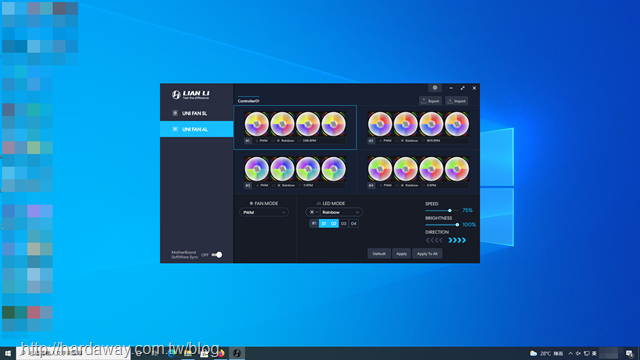Image resolution: width=640 pixels, height=360 pixels.
Task: Click the Default button
Action: (x=379, y=253)
